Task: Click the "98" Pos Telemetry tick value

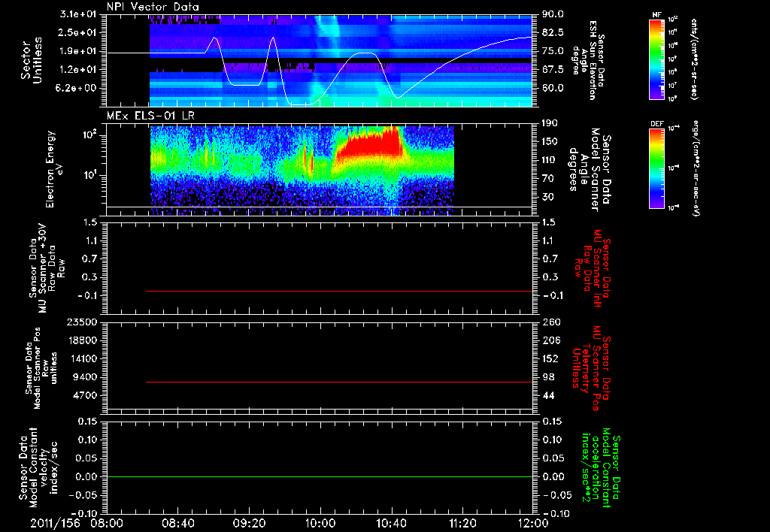Action: (x=549, y=377)
